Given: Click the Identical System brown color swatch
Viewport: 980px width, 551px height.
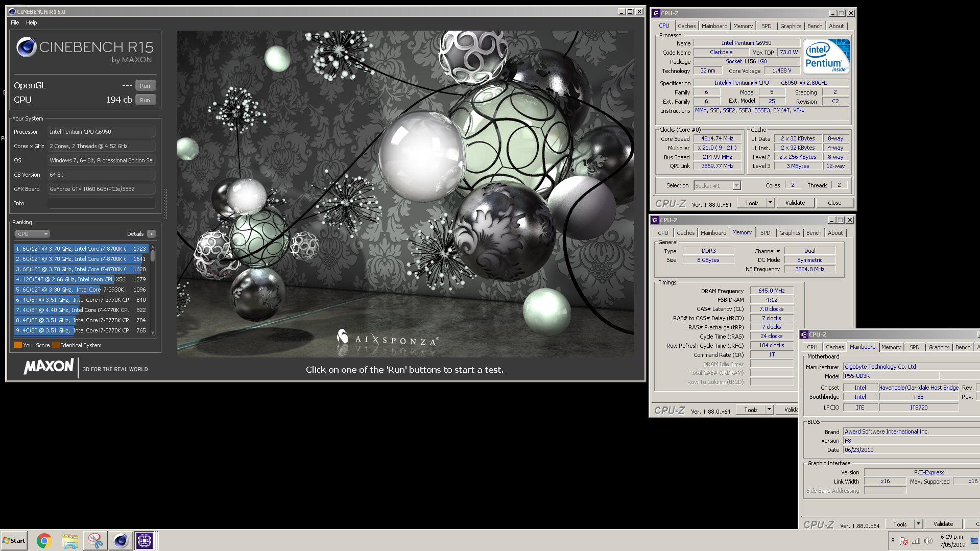Looking at the screenshot, I should pos(56,345).
